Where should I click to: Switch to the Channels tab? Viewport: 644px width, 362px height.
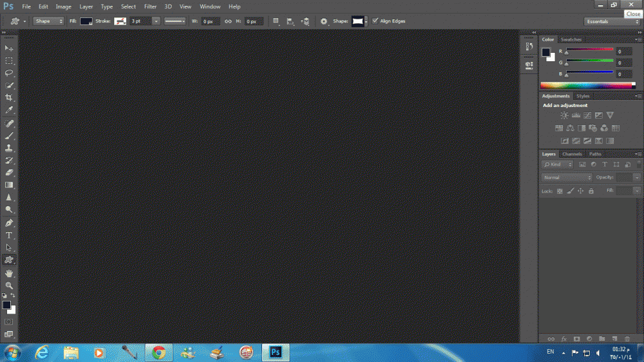pos(572,154)
